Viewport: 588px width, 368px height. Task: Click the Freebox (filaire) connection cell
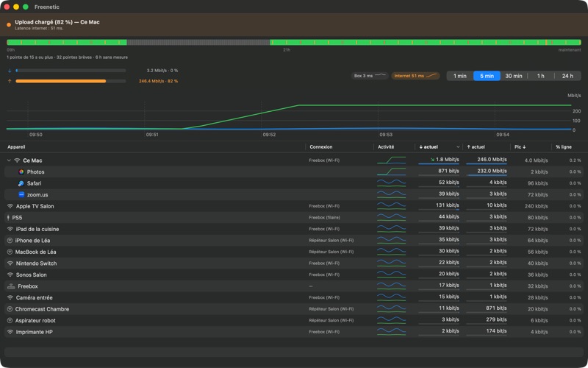click(323, 217)
